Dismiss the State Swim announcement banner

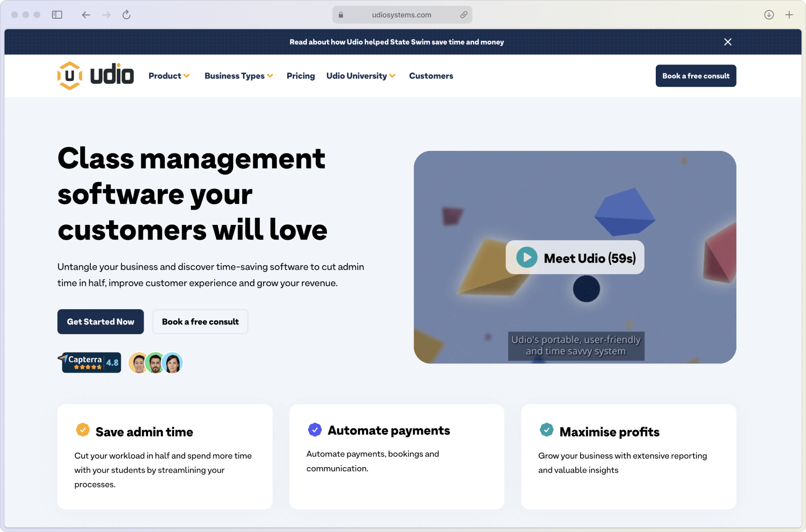coord(728,42)
